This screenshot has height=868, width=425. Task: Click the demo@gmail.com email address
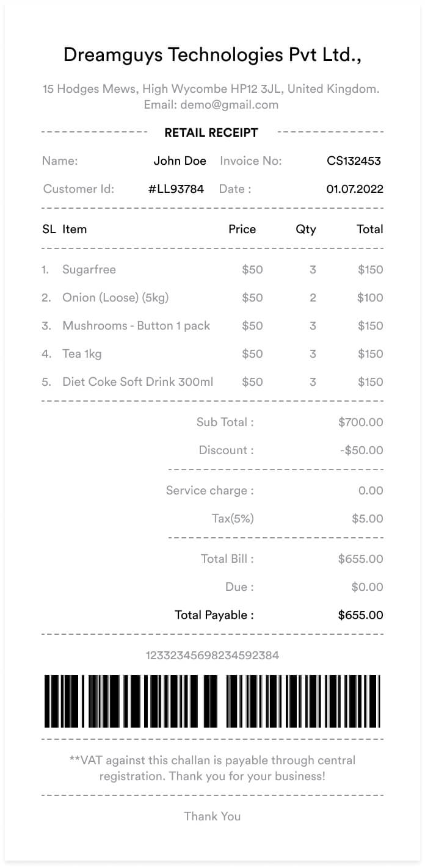[x=229, y=104]
